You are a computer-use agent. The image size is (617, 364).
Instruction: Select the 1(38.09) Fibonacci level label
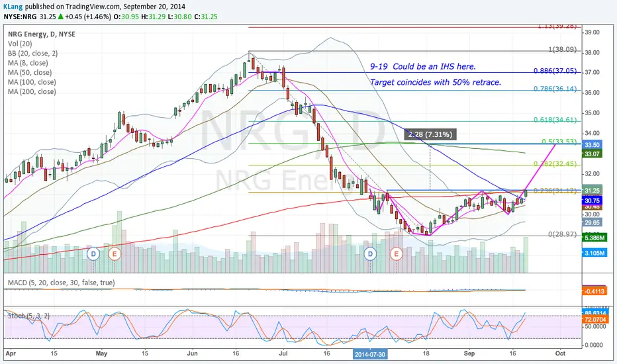(x=562, y=50)
